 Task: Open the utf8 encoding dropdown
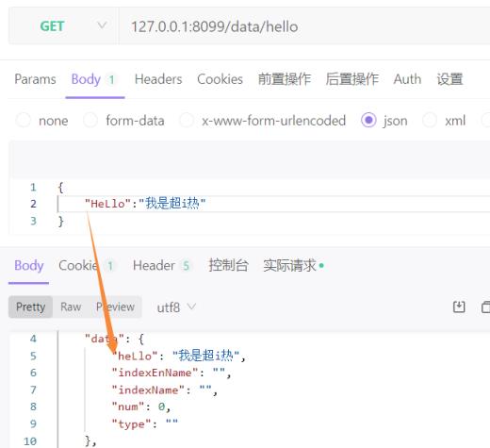pyautogui.click(x=176, y=307)
